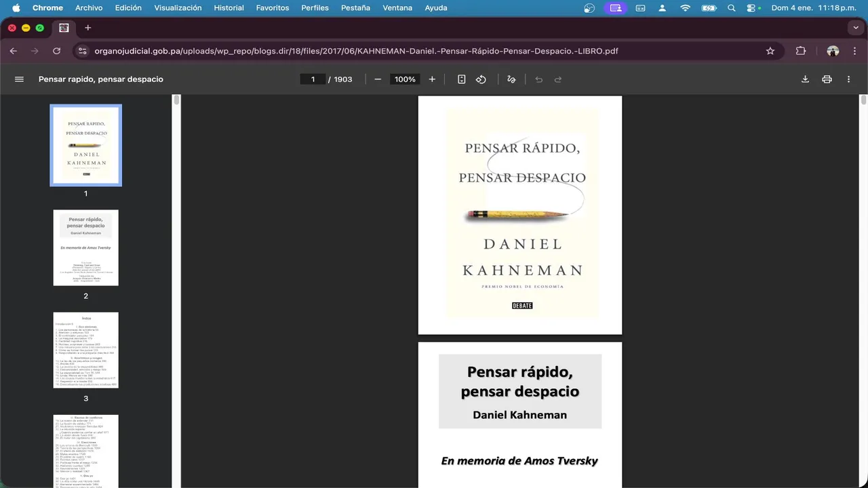
Task: Expand the tab search chevron
Action: pos(855,28)
